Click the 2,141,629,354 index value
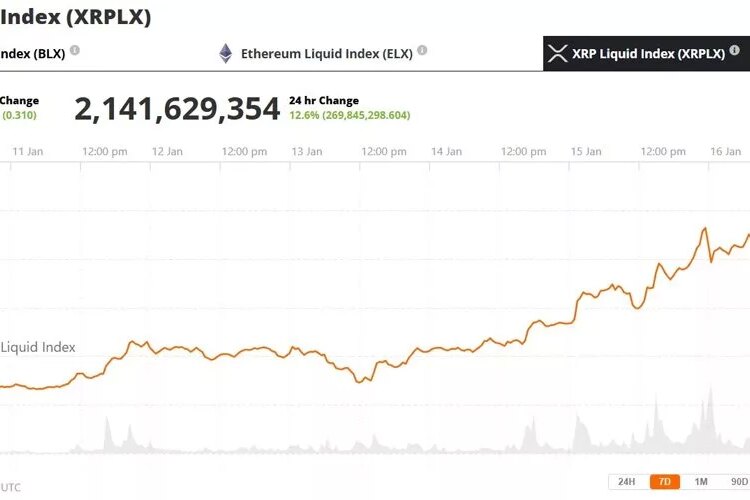750x500 pixels. coord(177,109)
